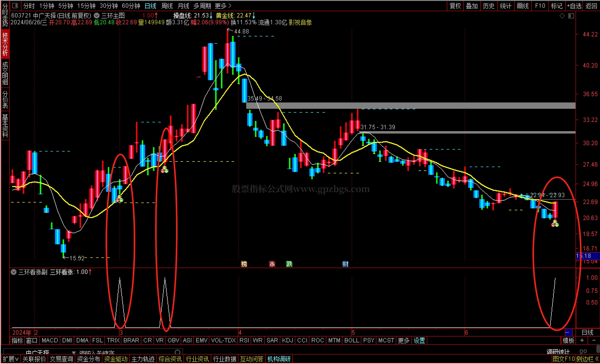Click the search magnifier icon in the keyword box
This screenshot has height=364, width=600.
point(177,352)
